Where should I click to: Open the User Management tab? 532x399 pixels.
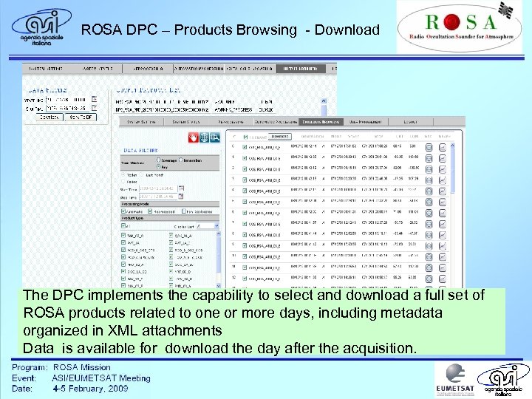click(x=366, y=122)
